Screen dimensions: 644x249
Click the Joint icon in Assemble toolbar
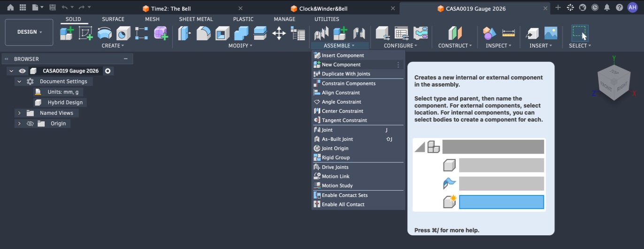[x=321, y=33]
